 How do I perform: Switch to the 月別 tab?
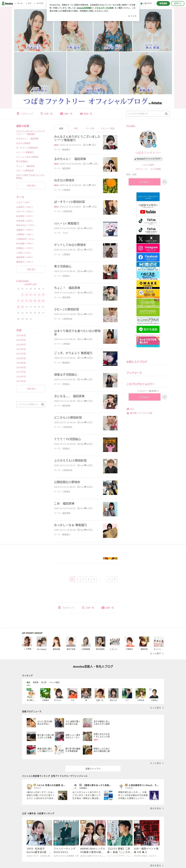click(76, 128)
